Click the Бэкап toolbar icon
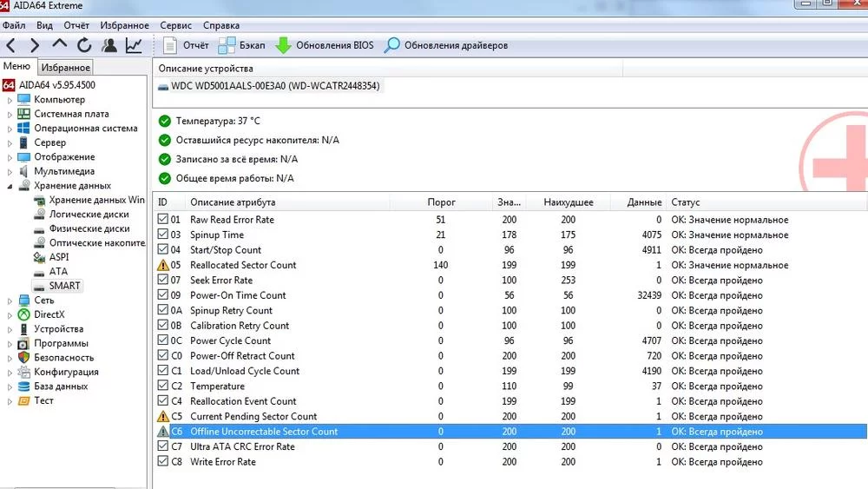The image size is (868, 489). (227, 45)
